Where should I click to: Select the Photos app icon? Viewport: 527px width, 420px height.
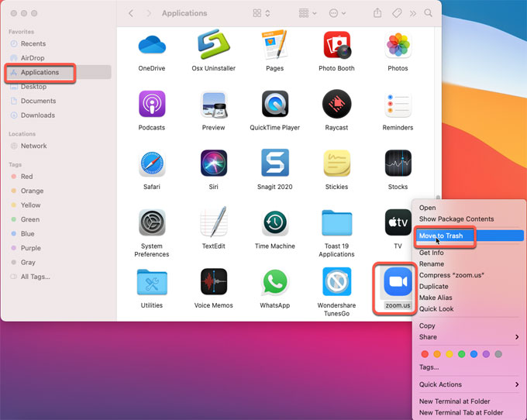click(x=398, y=45)
